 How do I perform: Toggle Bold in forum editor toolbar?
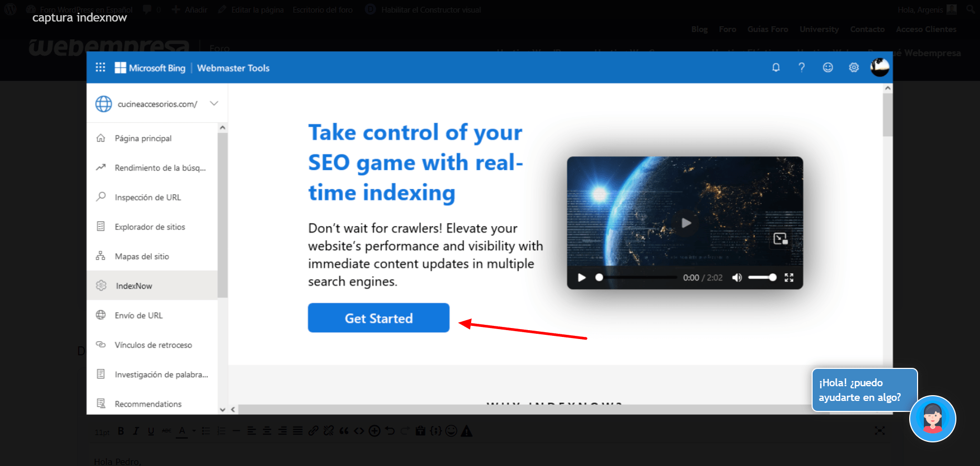point(121,431)
